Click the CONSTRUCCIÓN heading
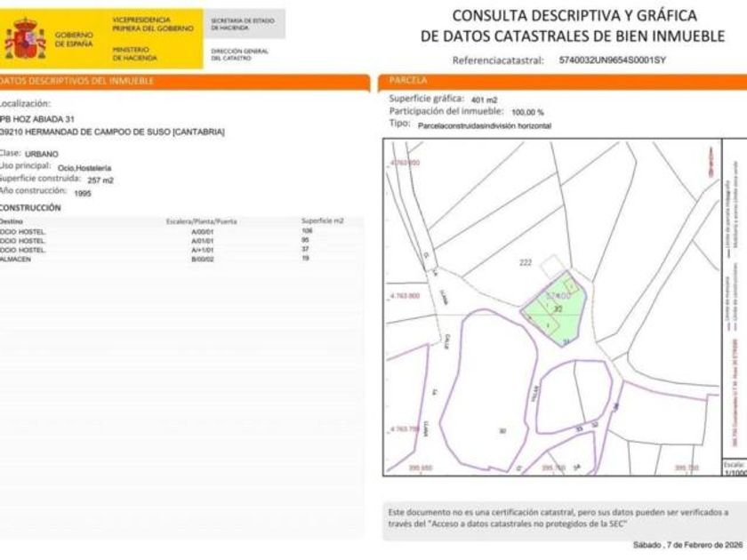The image size is (747, 560). click(x=30, y=208)
